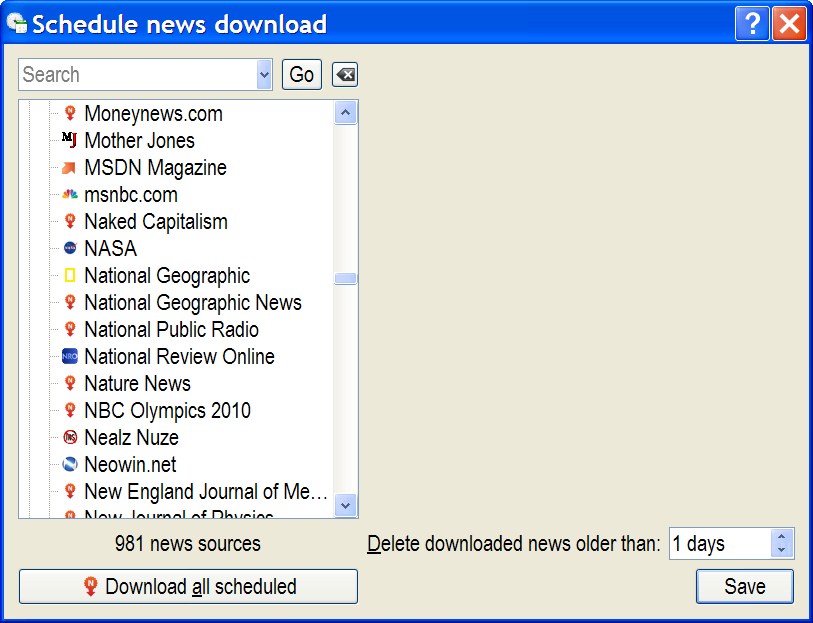Click the National Geographic News feed icon
Screen dimensions: 813x623
click(70, 302)
